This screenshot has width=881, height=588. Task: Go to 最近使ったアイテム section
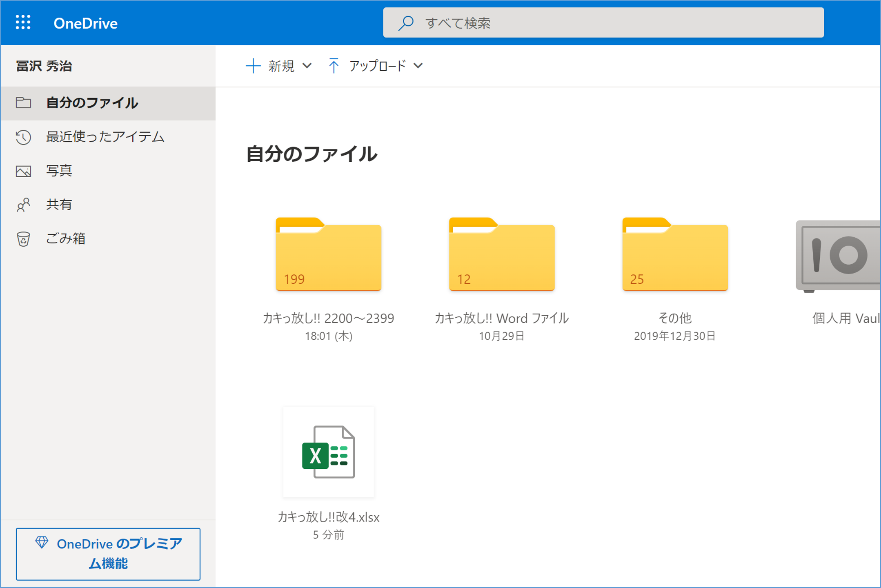tap(105, 137)
